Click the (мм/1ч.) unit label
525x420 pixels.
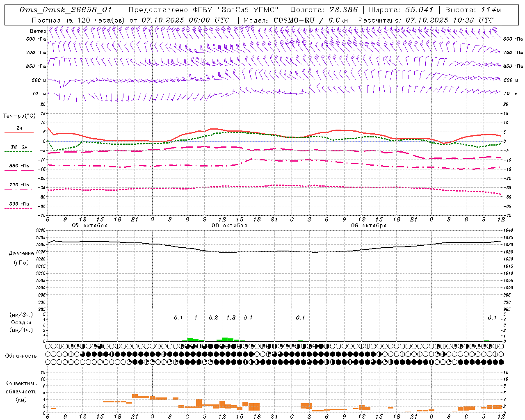[x=21, y=330]
